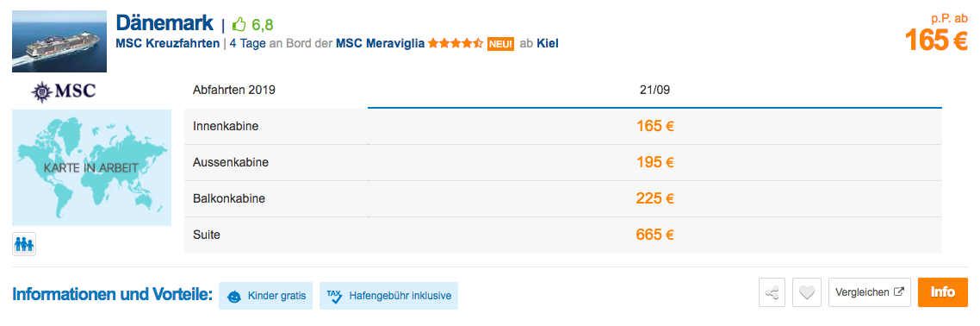Select the Suite 665 € price
This screenshot has height=326, width=980.
pos(654,235)
